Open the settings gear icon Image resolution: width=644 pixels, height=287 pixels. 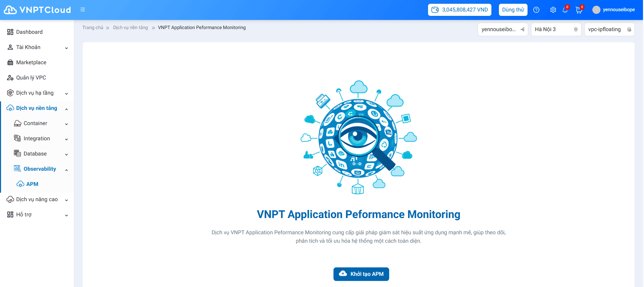tap(553, 10)
